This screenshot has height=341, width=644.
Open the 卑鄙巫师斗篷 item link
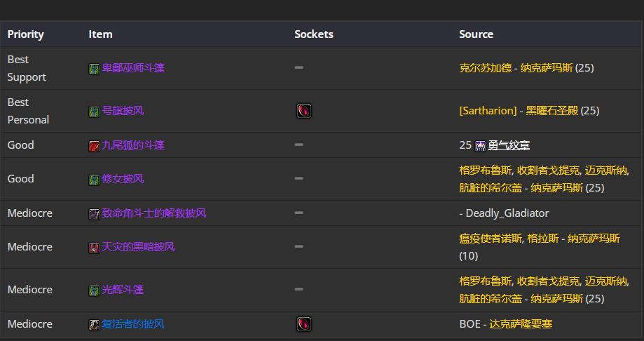click(133, 68)
